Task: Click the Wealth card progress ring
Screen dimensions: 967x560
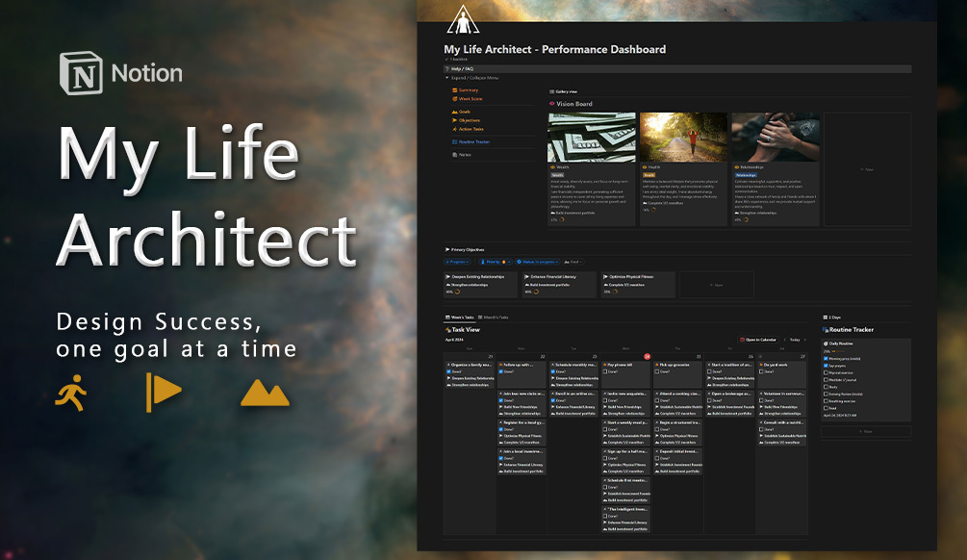Action: tap(562, 219)
